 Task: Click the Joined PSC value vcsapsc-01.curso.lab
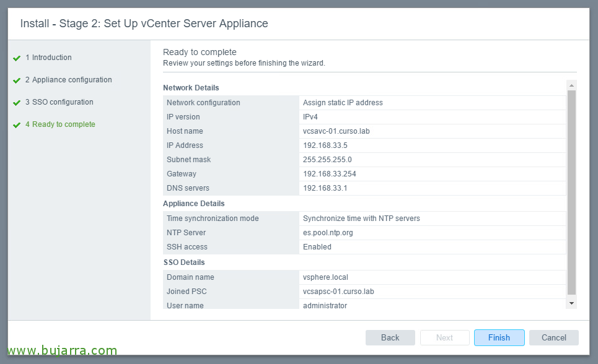(x=338, y=292)
